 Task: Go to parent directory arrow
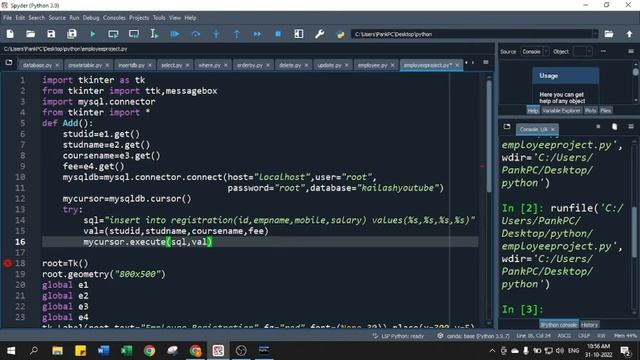point(629,34)
